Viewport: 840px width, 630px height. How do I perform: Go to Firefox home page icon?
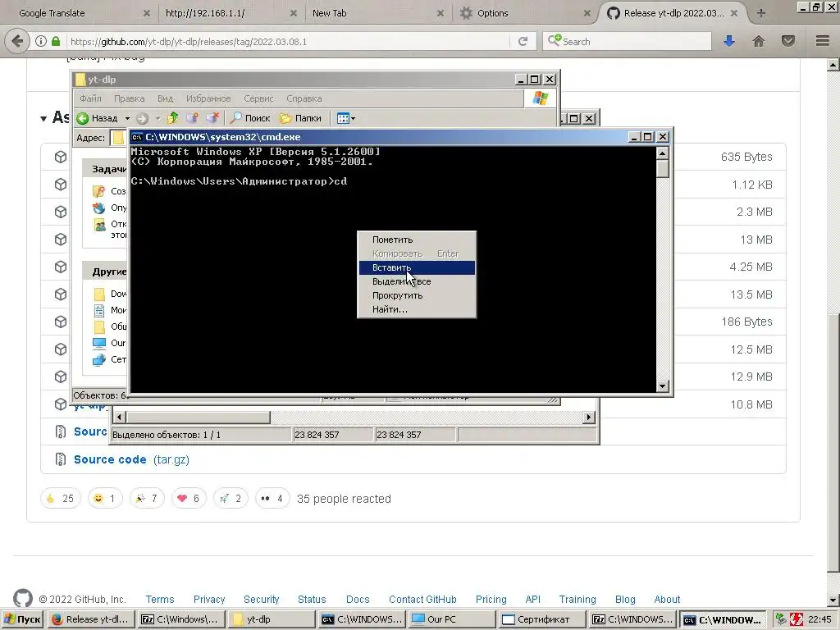[x=759, y=41]
